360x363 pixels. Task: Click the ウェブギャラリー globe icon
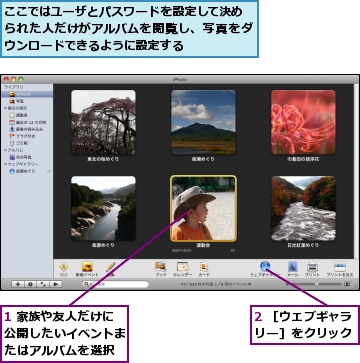click(265, 266)
